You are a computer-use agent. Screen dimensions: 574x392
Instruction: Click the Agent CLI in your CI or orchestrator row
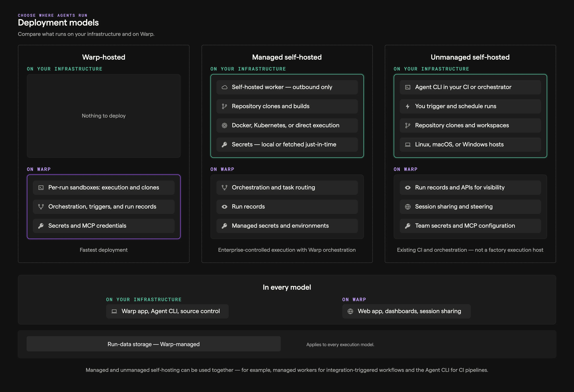pyautogui.click(x=470, y=87)
